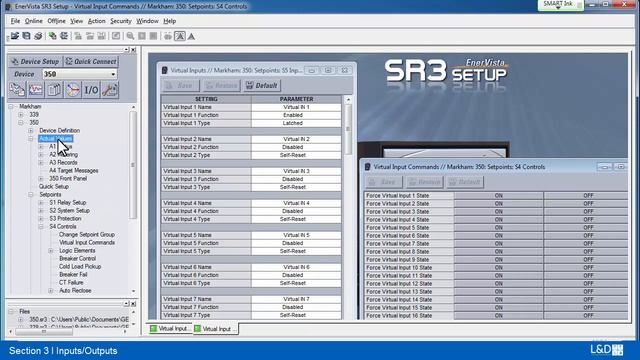Turn Force Virtual Input 9 State ON
The image size is (640, 360).
[x=498, y=260]
